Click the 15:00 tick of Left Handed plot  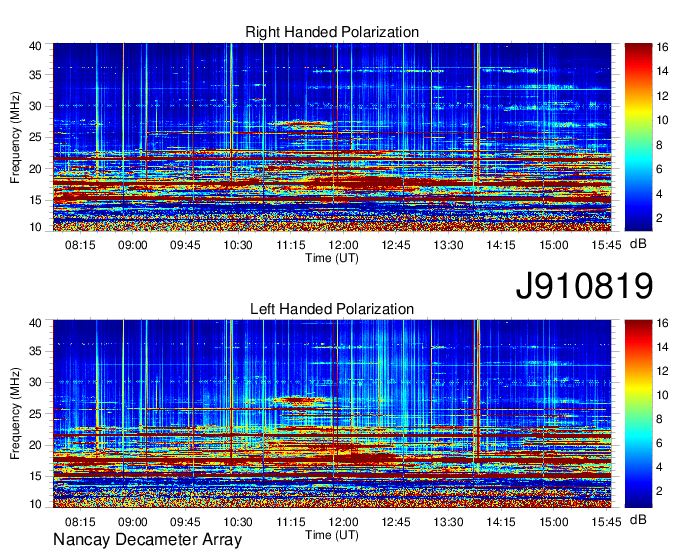coord(554,522)
